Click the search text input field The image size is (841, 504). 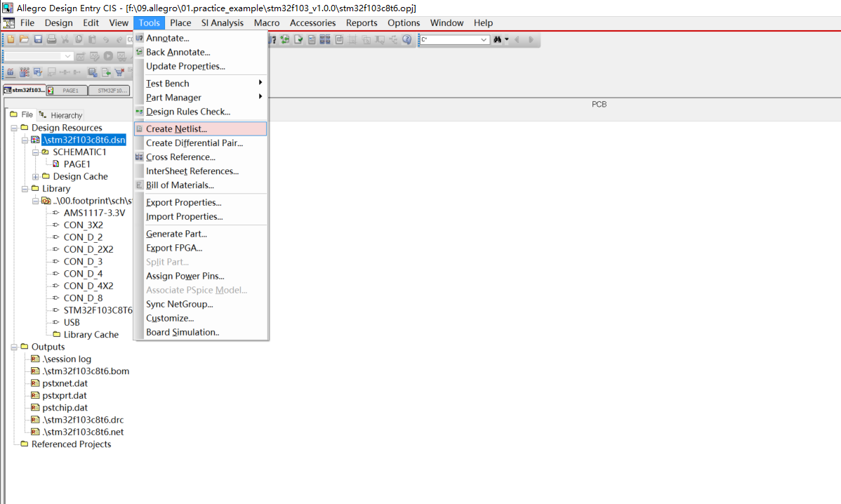(x=449, y=40)
